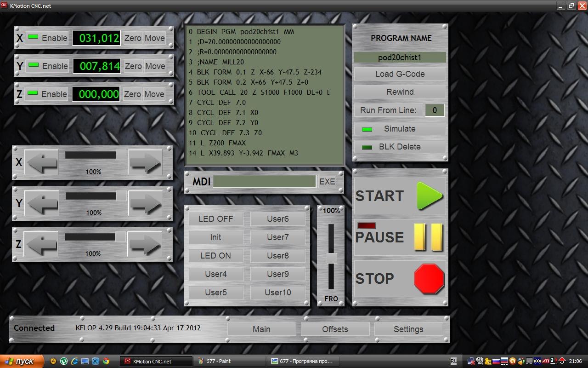Image resolution: width=588 pixels, height=368 pixels.
Task: Click the Load G-Code button
Action: point(400,74)
